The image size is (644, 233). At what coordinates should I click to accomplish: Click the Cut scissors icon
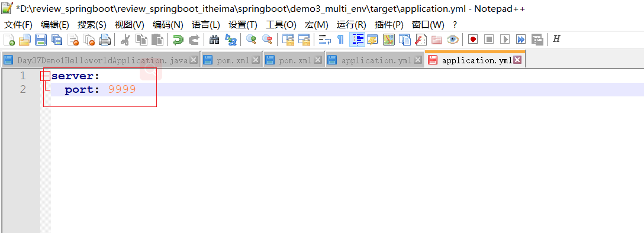coord(125,40)
